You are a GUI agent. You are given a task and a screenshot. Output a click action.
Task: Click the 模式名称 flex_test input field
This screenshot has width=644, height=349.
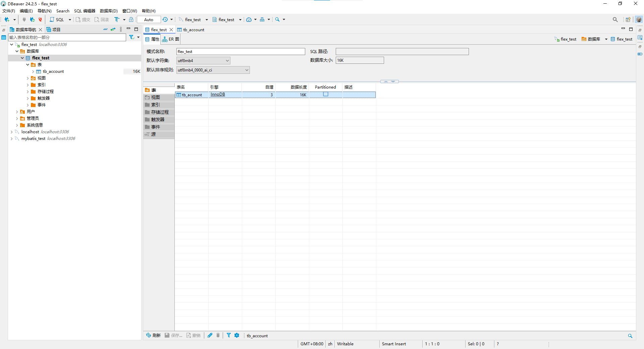pos(241,51)
